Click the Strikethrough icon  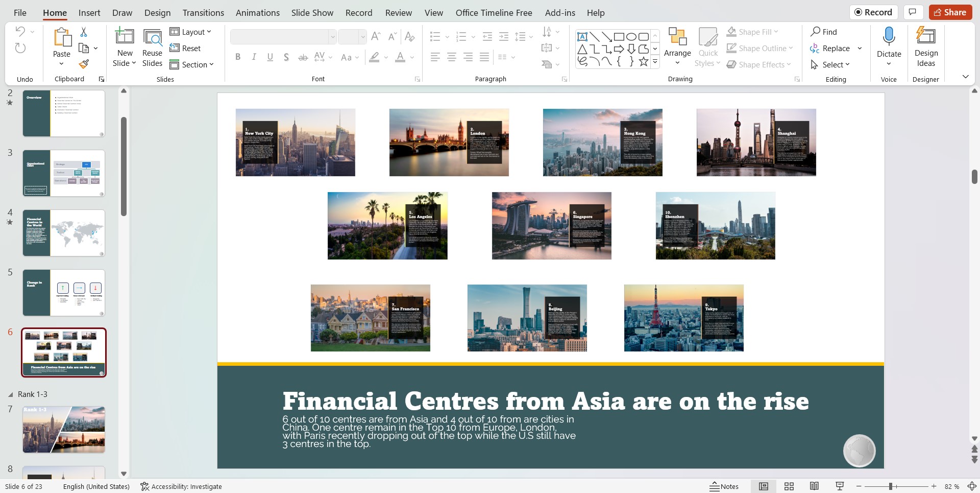click(x=303, y=57)
